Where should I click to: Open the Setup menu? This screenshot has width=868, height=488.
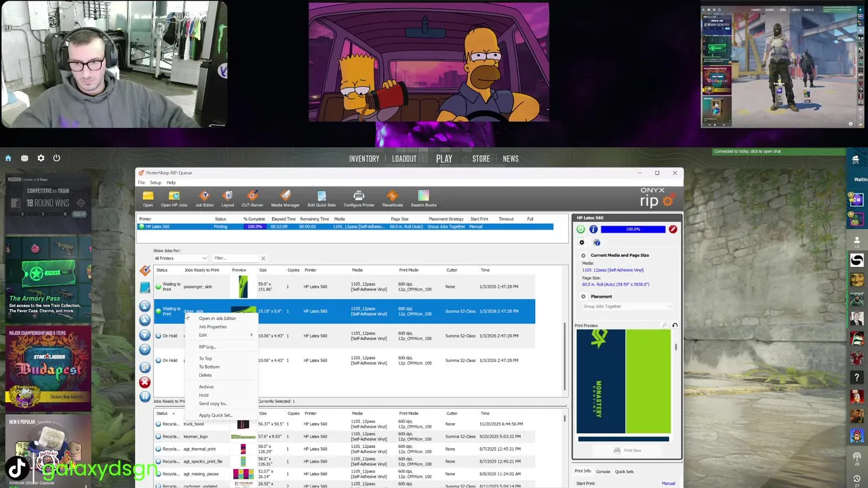click(x=155, y=182)
